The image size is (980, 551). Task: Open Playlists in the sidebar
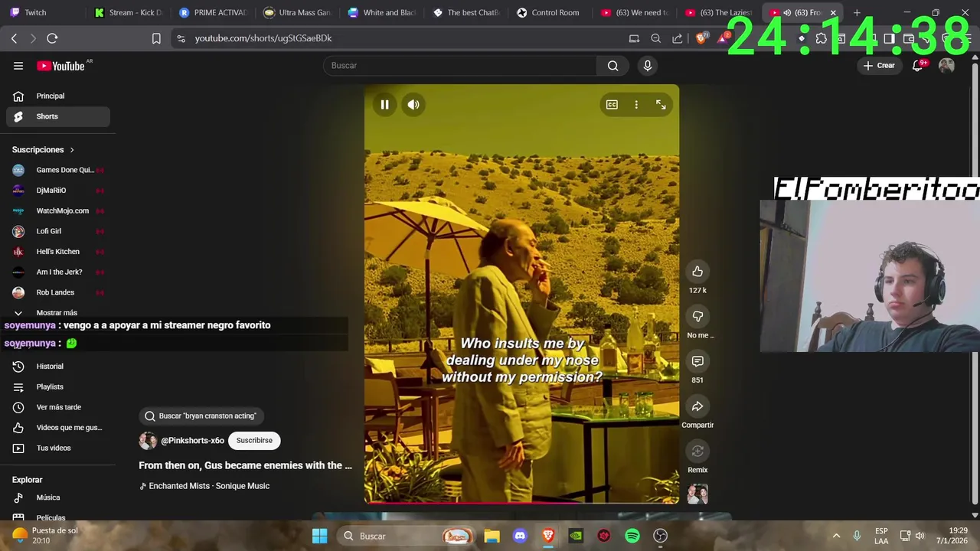click(x=58, y=387)
